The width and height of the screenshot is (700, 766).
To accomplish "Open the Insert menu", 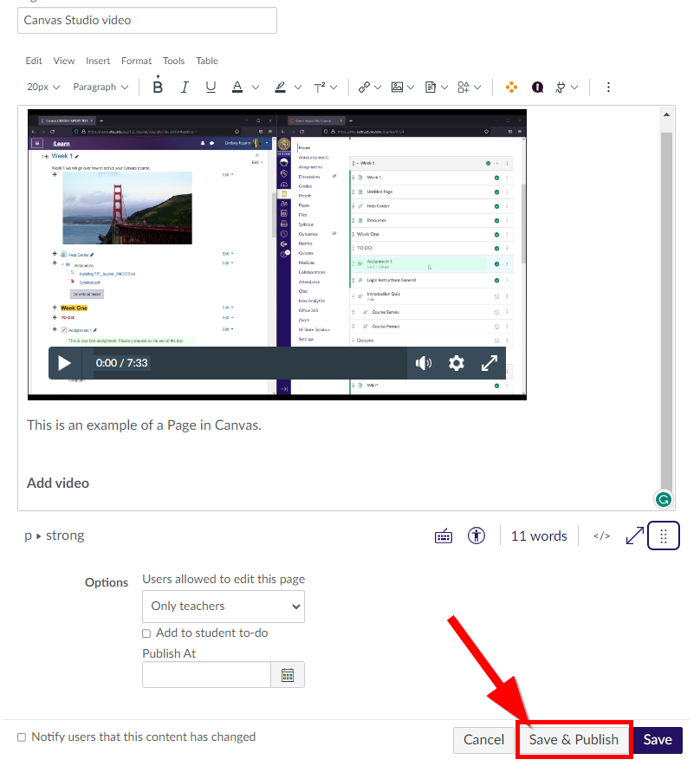I will 98,61.
